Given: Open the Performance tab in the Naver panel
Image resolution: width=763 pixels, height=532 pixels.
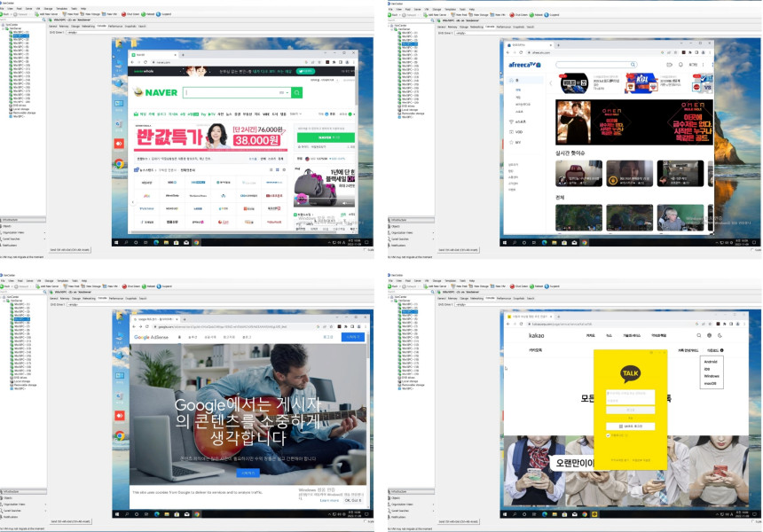Looking at the screenshot, I should click(x=115, y=27).
